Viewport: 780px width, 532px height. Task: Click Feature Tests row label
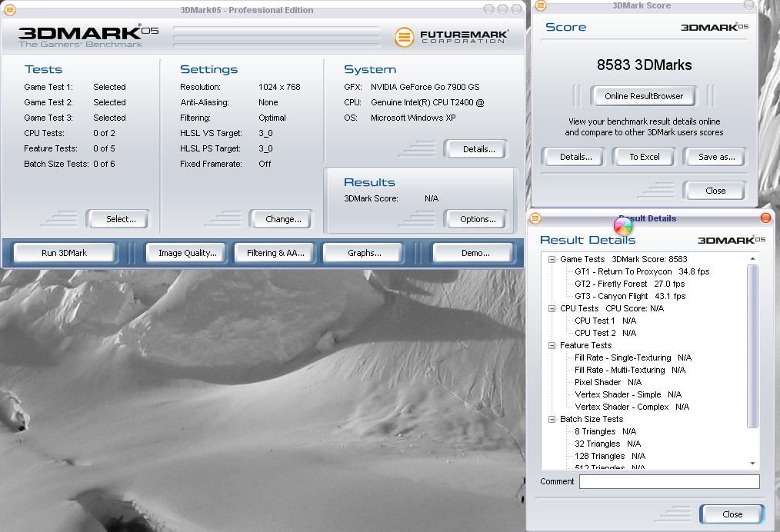pos(585,345)
